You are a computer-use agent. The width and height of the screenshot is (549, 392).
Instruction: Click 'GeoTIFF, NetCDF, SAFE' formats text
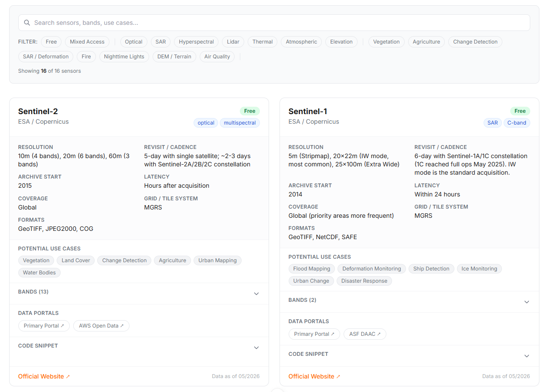tap(323, 237)
